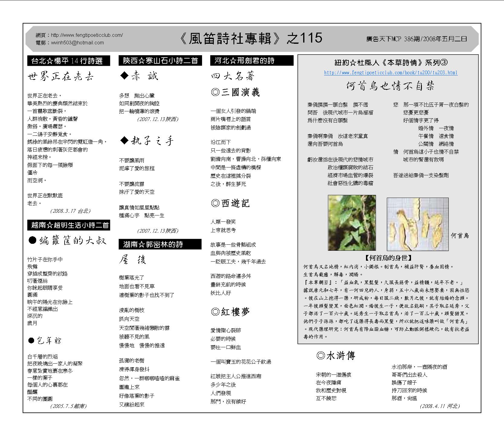
Task: Open the fengtipoeticclub.com website address in header
Action: pos(87,35)
